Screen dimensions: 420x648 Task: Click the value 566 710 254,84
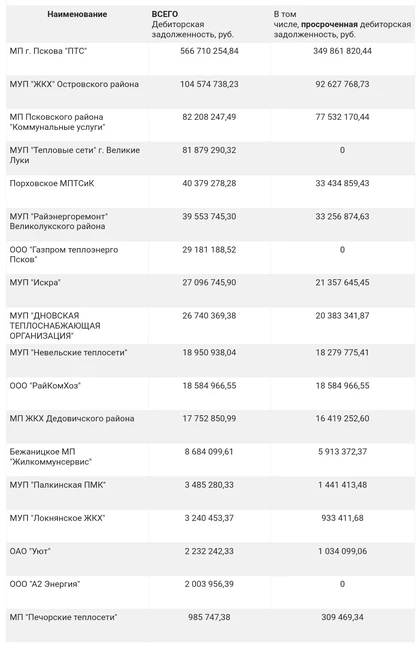(x=209, y=51)
